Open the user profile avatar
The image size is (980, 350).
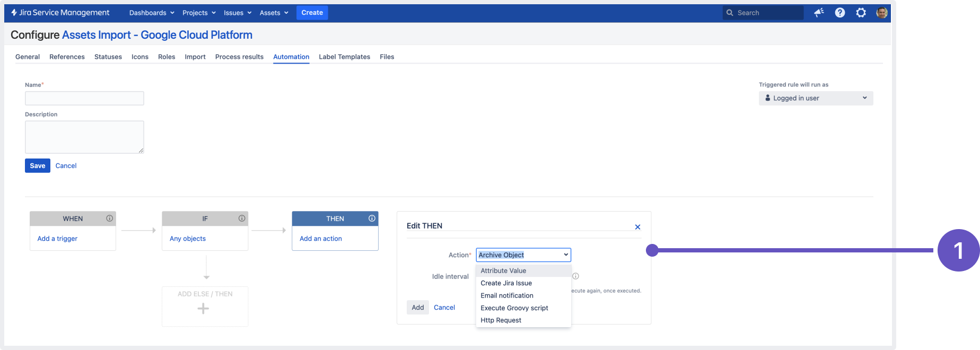(882, 13)
